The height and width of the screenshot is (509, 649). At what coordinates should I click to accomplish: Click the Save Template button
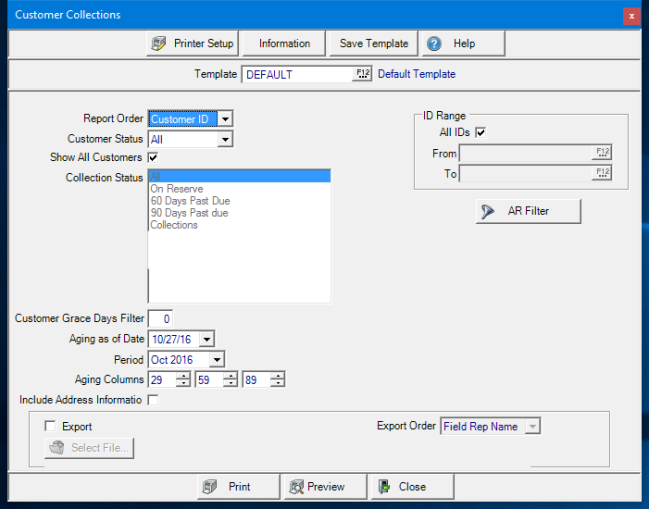[373, 44]
